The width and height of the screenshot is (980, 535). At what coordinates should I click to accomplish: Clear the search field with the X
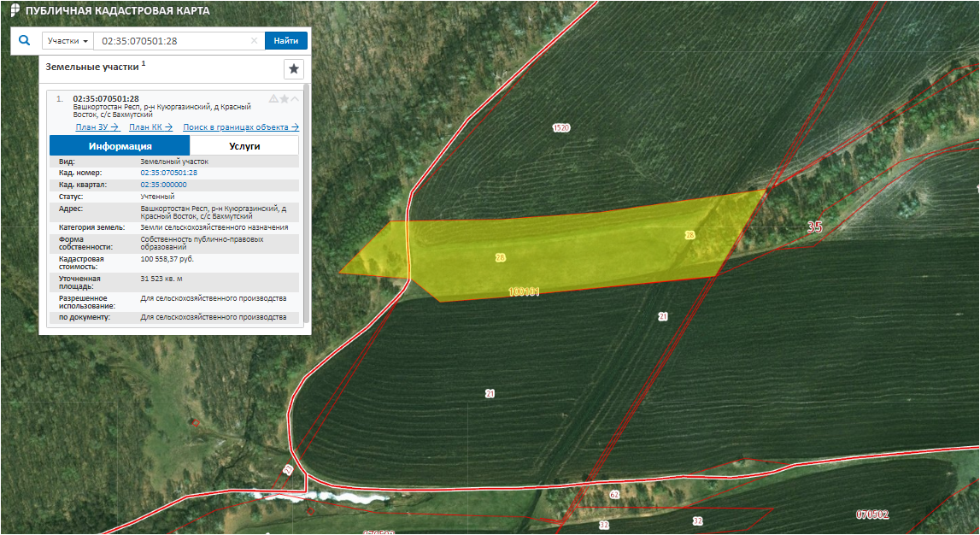[254, 41]
